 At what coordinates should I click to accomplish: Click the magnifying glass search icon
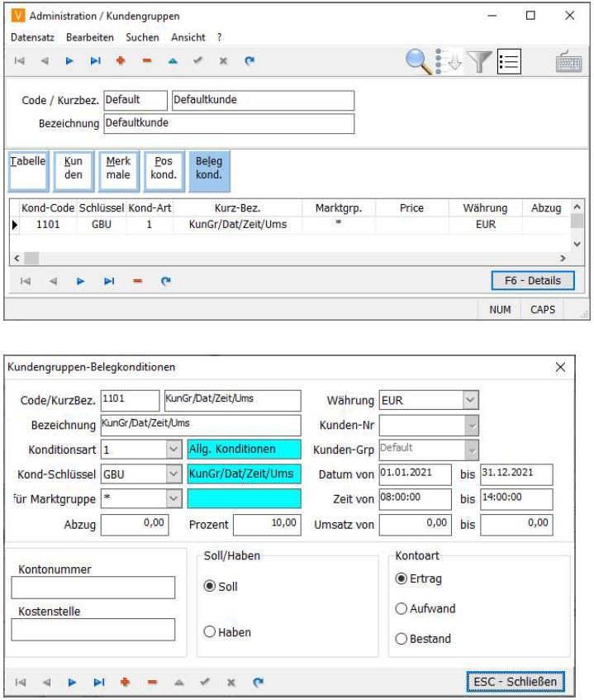coord(418,60)
